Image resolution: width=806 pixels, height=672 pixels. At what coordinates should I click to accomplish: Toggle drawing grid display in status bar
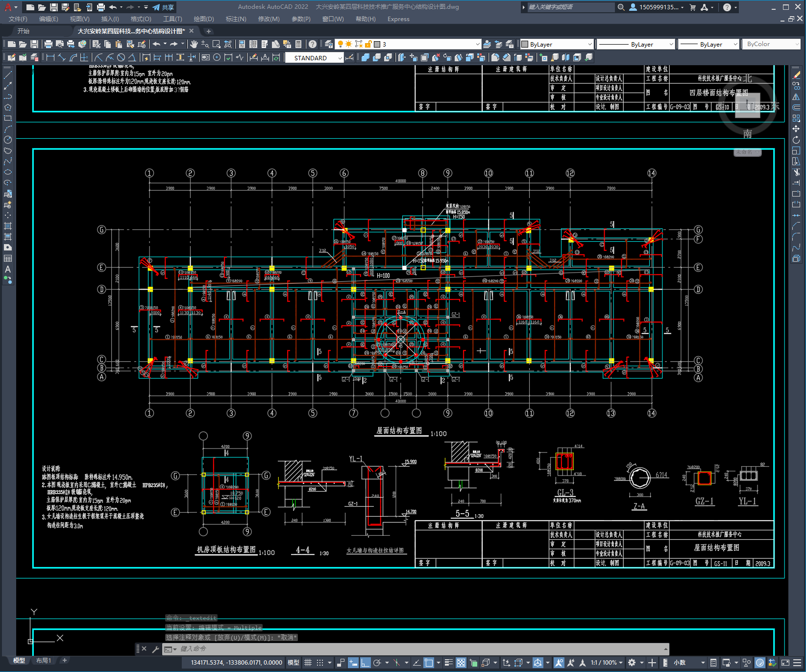(x=308, y=663)
